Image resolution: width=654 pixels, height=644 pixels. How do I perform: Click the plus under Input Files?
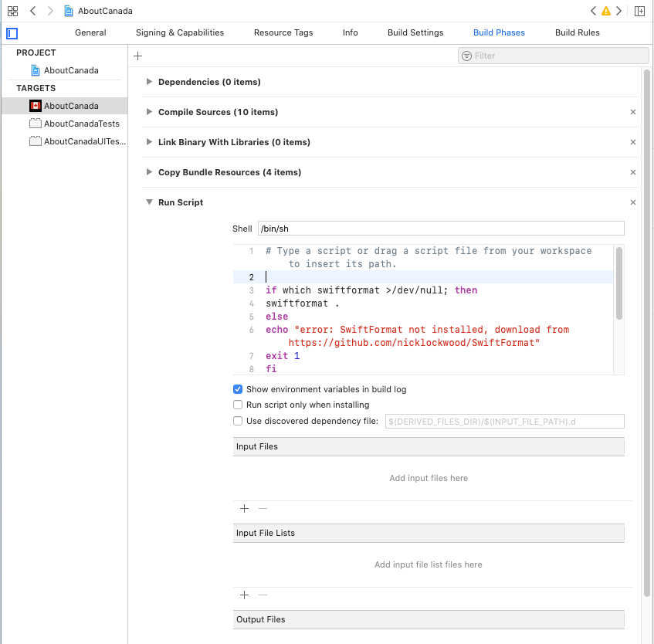pyautogui.click(x=244, y=509)
